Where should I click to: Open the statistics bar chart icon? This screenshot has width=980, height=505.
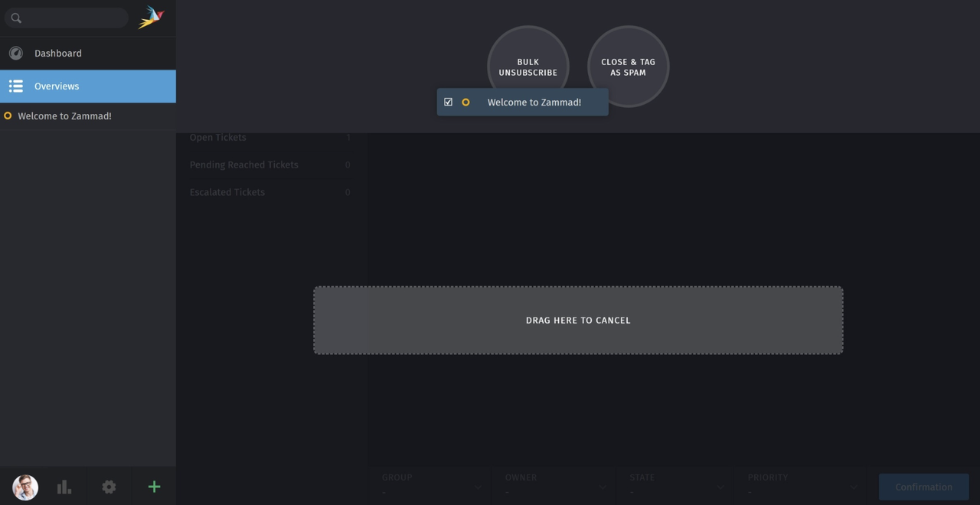pos(64,487)
